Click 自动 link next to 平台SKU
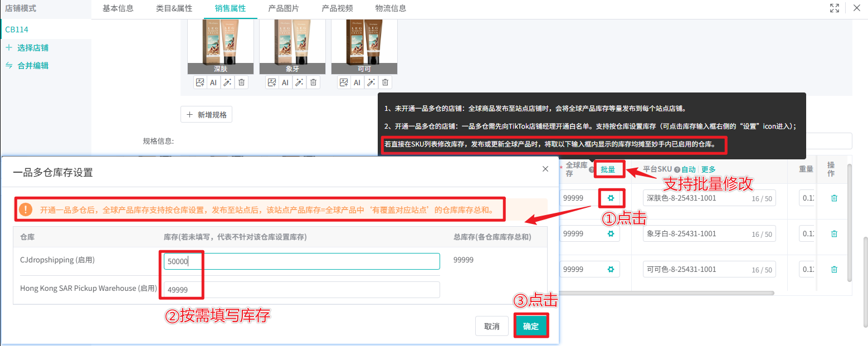 coord(689,169)
